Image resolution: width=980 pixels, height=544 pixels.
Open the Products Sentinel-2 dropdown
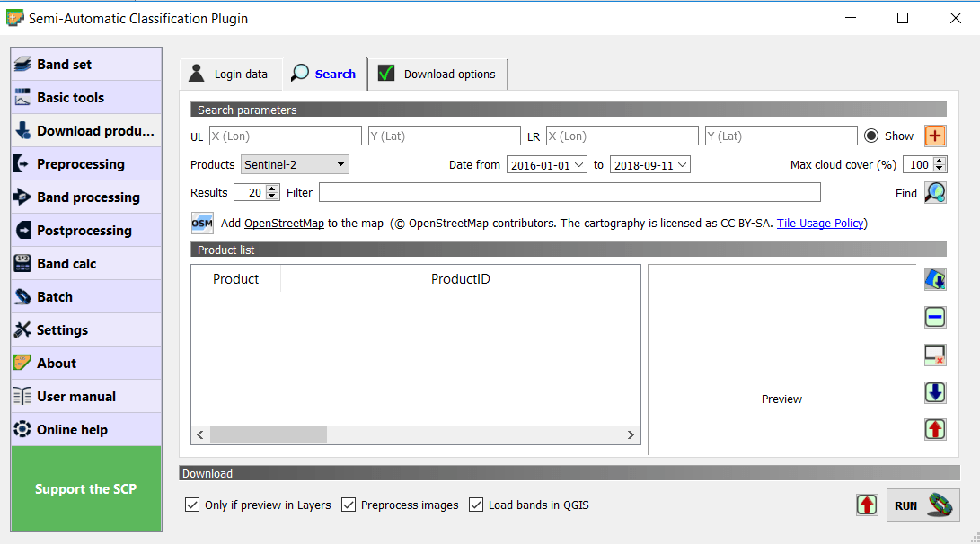(x=295, y=164)
